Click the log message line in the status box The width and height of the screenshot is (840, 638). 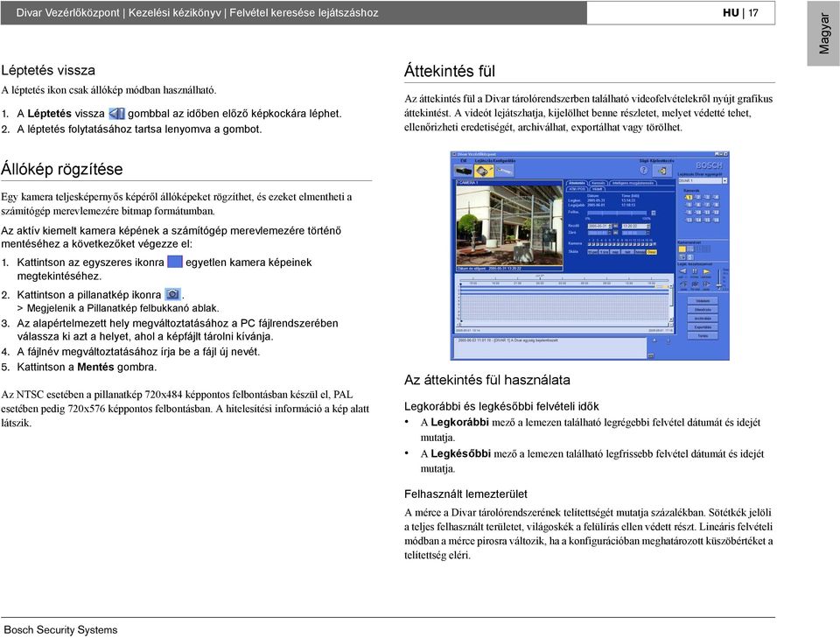coord(507,340)
